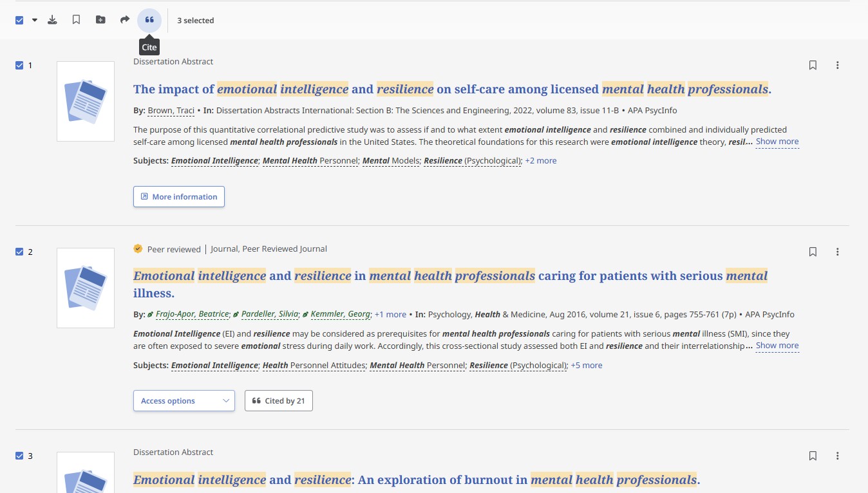This screenshot has width=868, height=493.
Task: Open title 'The impact of emotional intelligence and resilience'
Action: click(452, 89)
